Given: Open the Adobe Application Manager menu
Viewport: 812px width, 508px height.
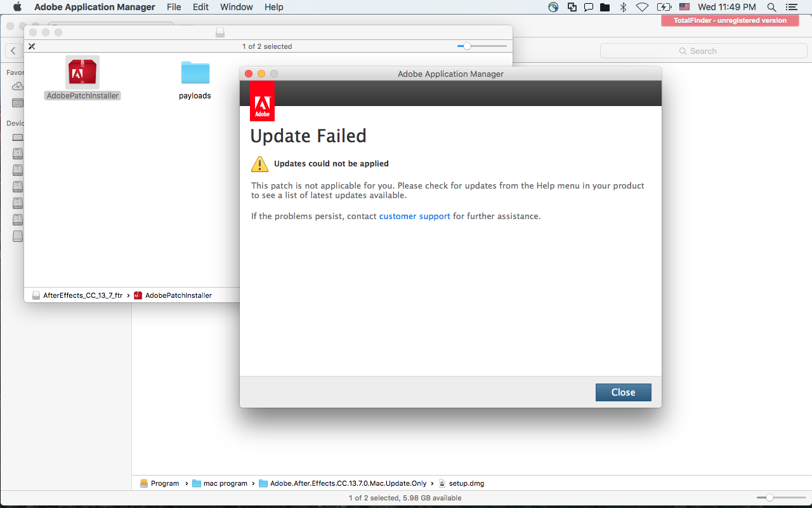Looking at the screenshot, I should [x=95, y=7].
